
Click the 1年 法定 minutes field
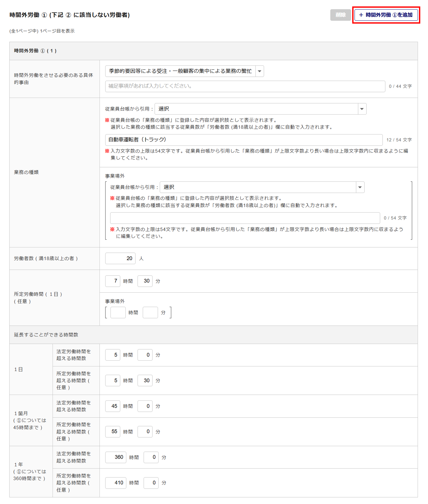pos(151,457)
